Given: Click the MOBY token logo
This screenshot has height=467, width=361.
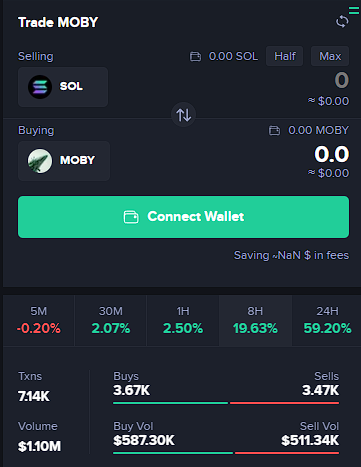Looking at the screenshot, I should coord(40,161).
